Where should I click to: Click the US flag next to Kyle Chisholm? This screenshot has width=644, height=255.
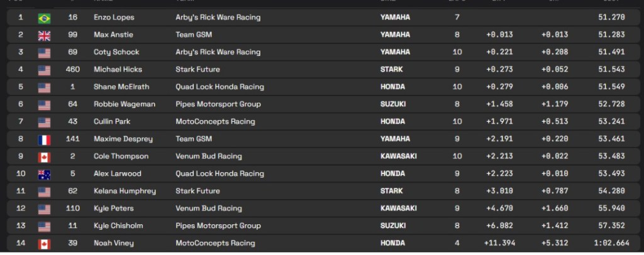[44, 226]
